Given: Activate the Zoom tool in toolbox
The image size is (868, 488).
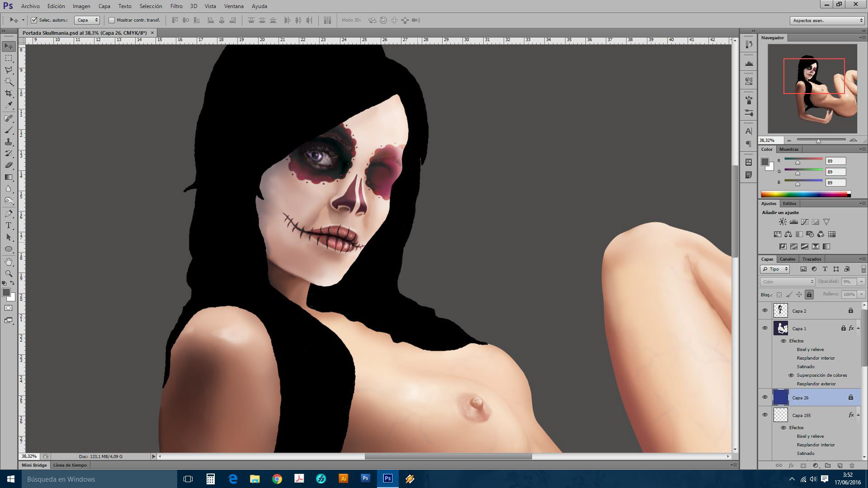Looking at the screenshot, I should (9, 273).
